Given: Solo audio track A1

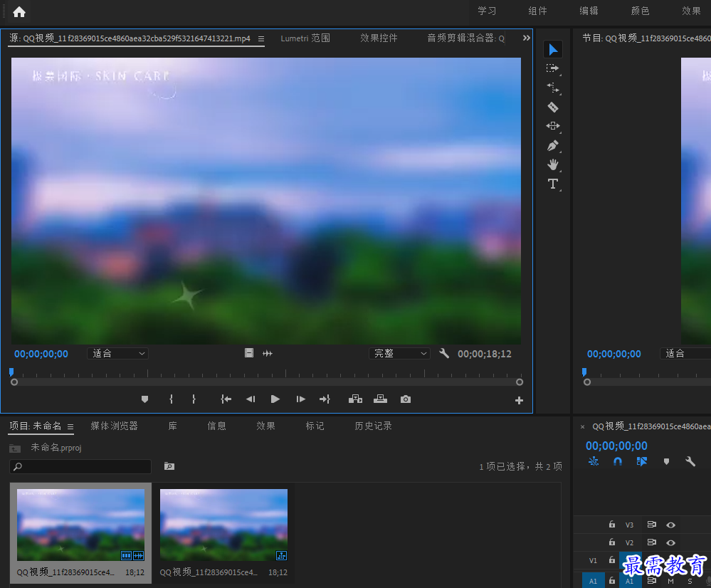Looking at the screenshot, I should (690, 581).
